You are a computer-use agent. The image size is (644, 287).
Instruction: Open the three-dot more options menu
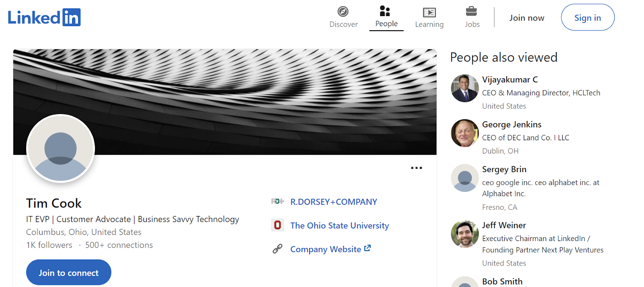(x=417, y=168)
